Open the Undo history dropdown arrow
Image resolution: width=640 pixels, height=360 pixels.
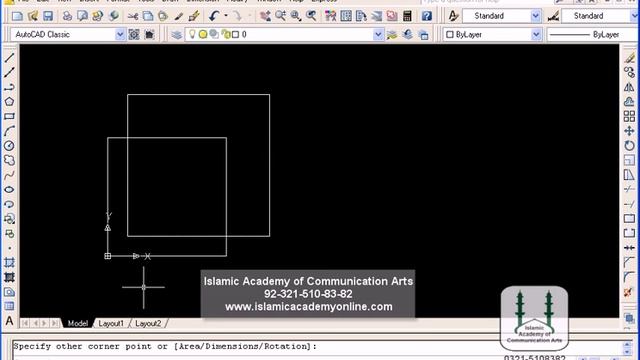[x=226, y=16]
